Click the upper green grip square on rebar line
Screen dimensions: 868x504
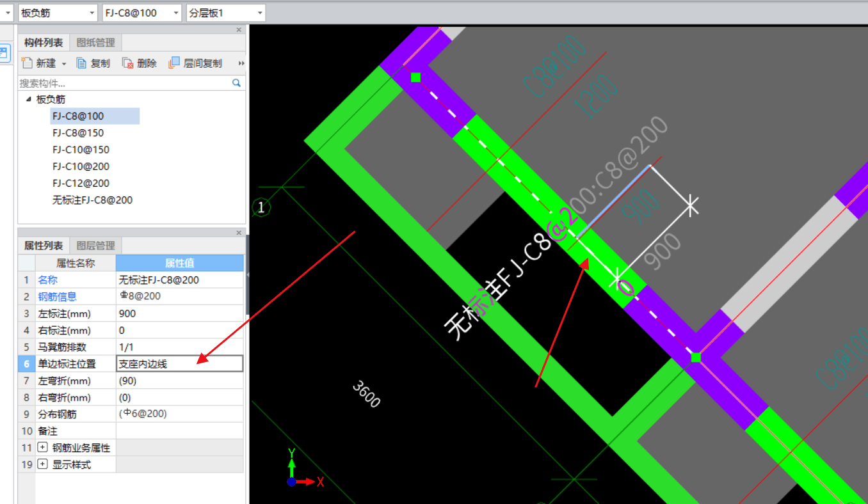coord(415,77)
